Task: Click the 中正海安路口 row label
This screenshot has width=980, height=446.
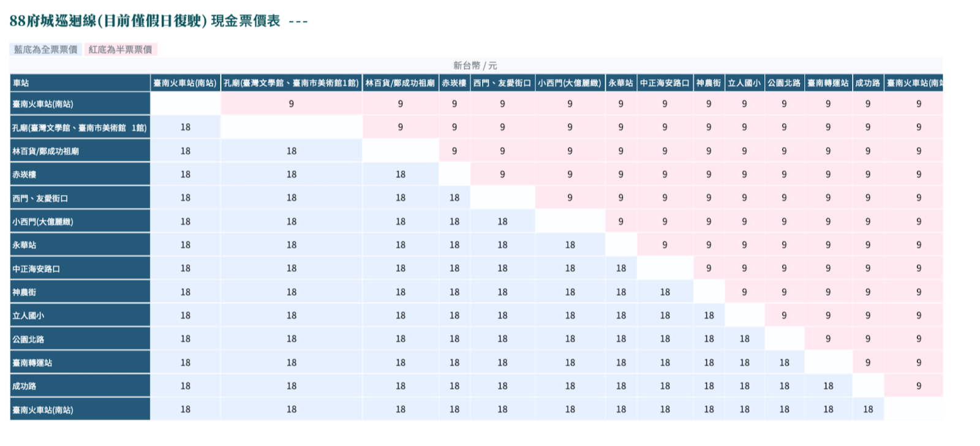Action: (x=80, y=268)
